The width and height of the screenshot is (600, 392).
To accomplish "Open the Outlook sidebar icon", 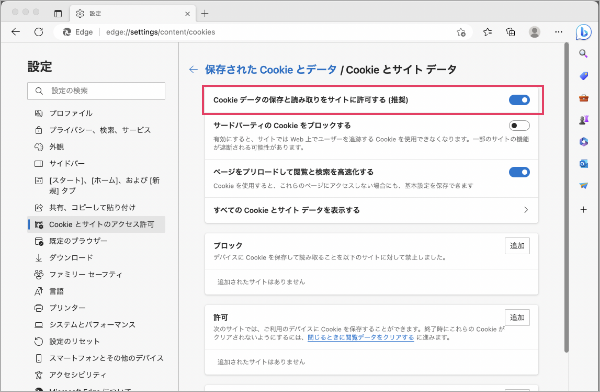I will tap(583, 164).
